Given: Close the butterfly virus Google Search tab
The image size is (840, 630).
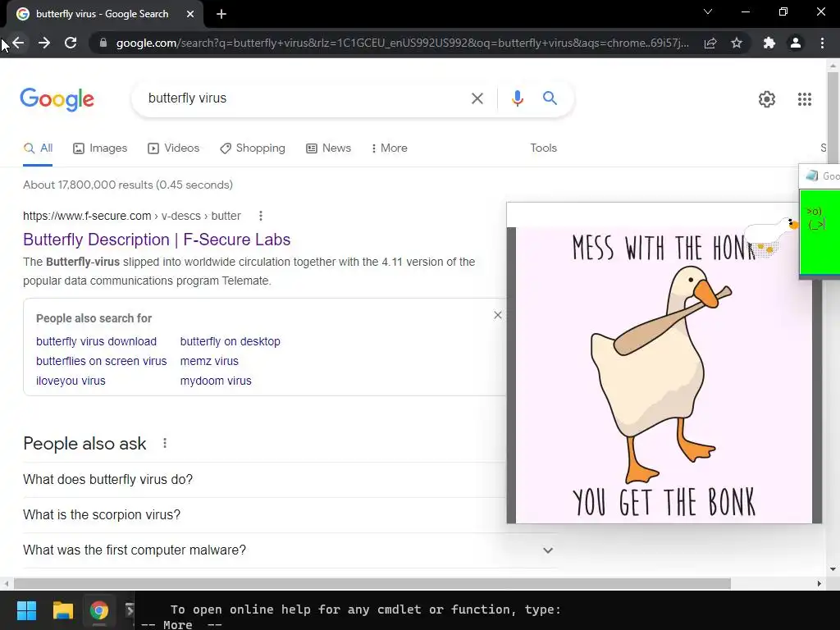Looking at the screenshot, I should [190, 15].
